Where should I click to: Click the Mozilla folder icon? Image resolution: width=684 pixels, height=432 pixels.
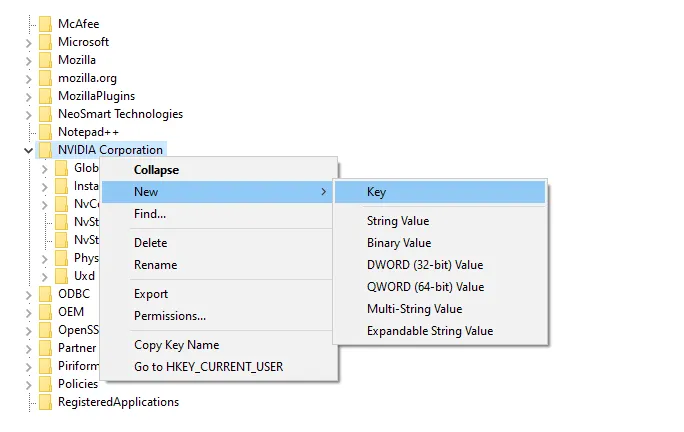pos(45,60)
